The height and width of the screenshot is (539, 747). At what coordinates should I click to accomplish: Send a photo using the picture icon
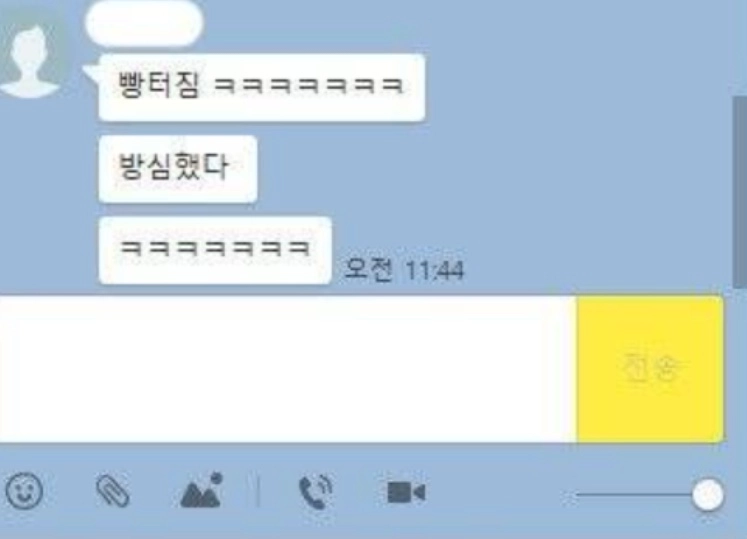click(202, 490)
